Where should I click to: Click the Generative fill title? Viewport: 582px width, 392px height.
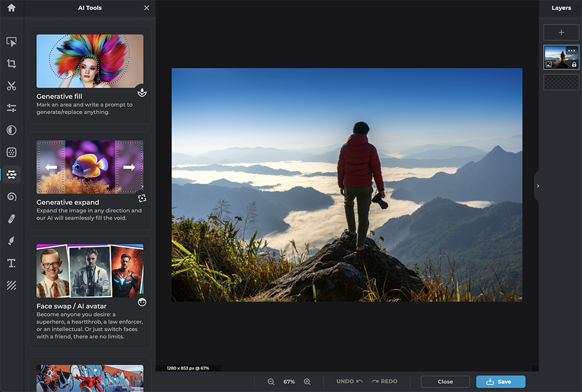click(x=59, y=97)
